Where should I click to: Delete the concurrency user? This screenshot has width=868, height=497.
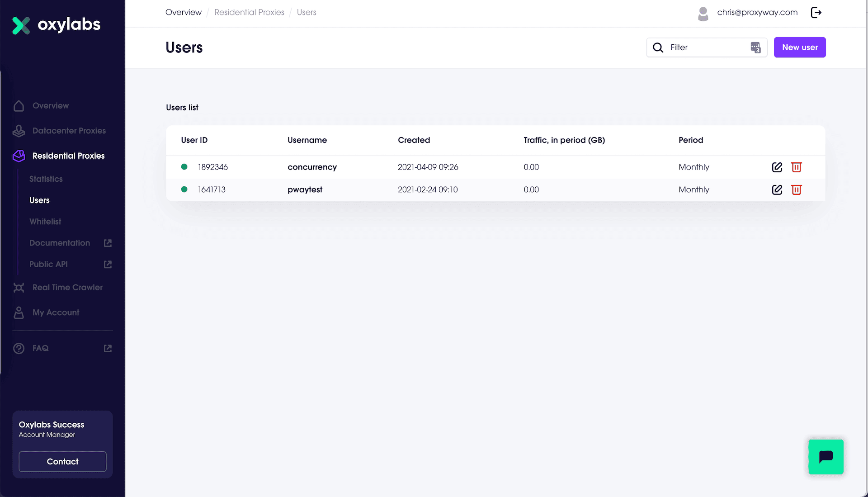pyautogui.click(x=797, y=167)
